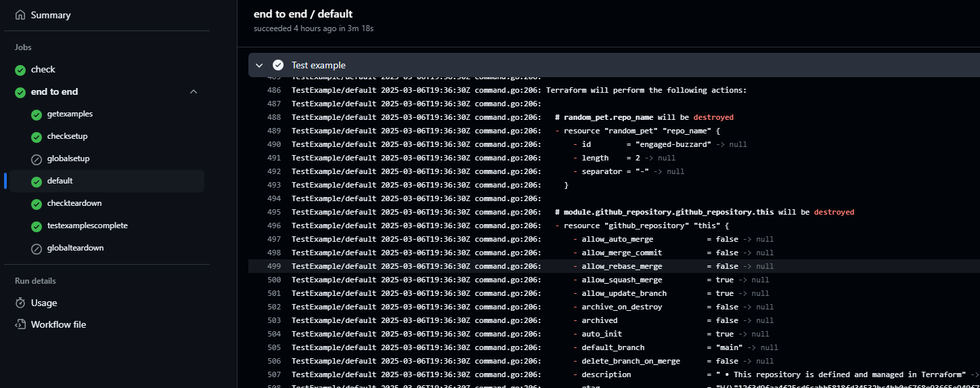Click log line number 495
Image resolution: width=980 pixels, height=388 pixels.
pyautogui.click(x=274, y=212)
